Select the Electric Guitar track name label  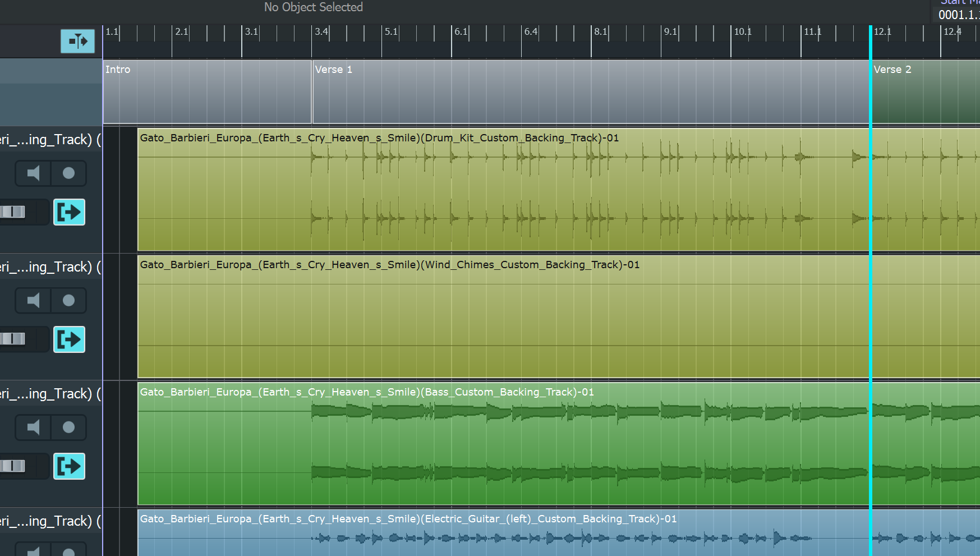(x=51, y=521)
